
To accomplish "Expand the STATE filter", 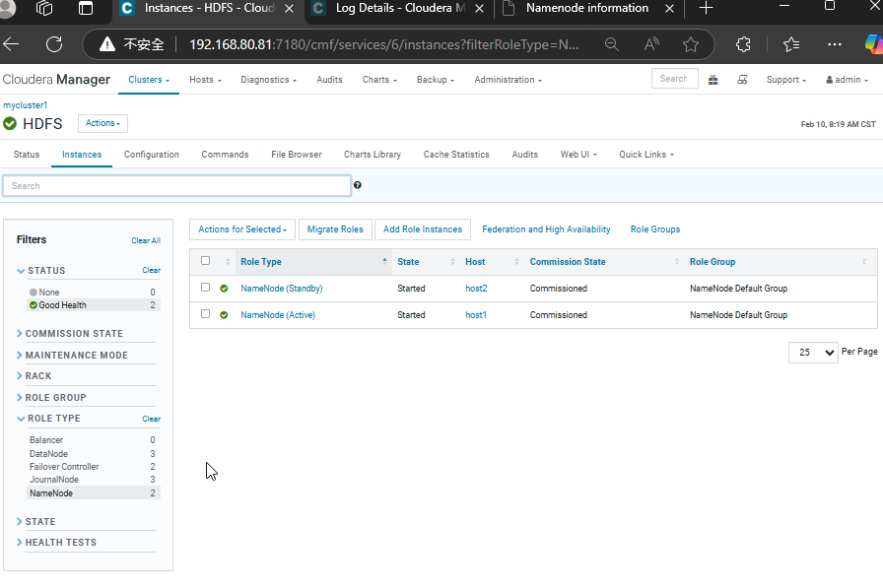I will pyautogui.click(x=36, y=522).
